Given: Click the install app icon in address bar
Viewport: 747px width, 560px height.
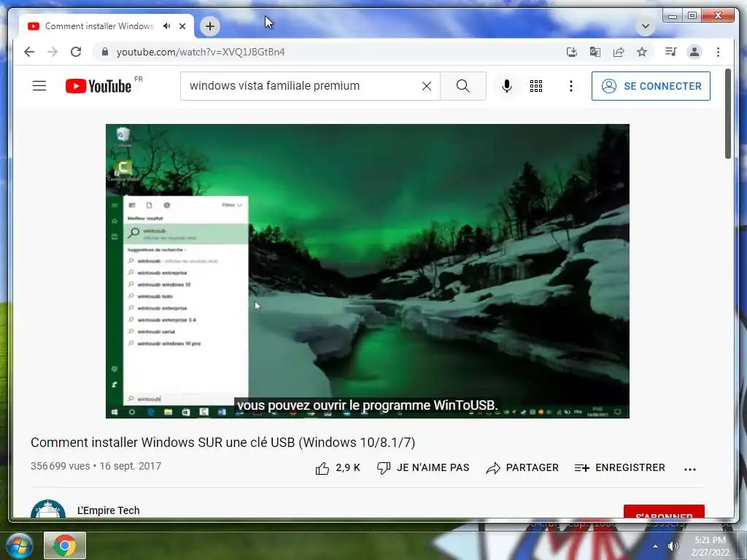Looking at the screenshot, I should tap(572, 52).
